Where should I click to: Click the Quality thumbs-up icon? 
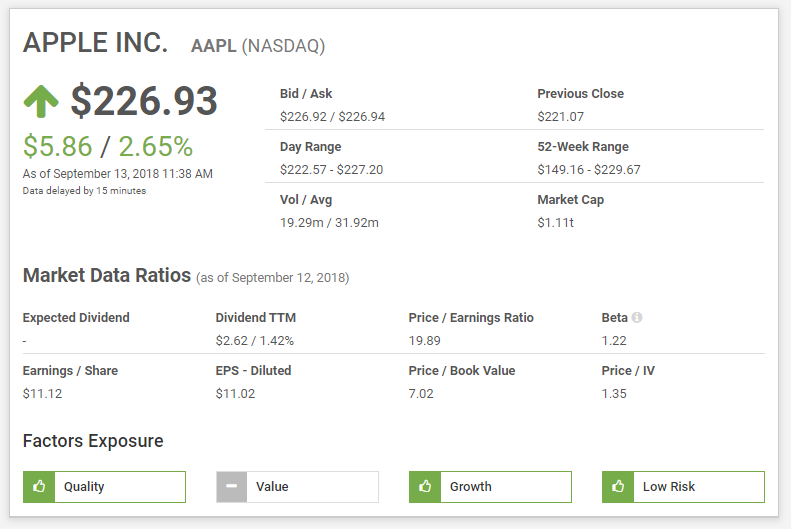(39, 487)
